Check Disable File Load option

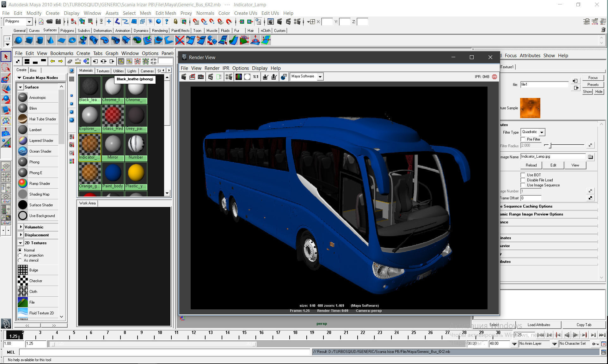click(x=523, y=180)
